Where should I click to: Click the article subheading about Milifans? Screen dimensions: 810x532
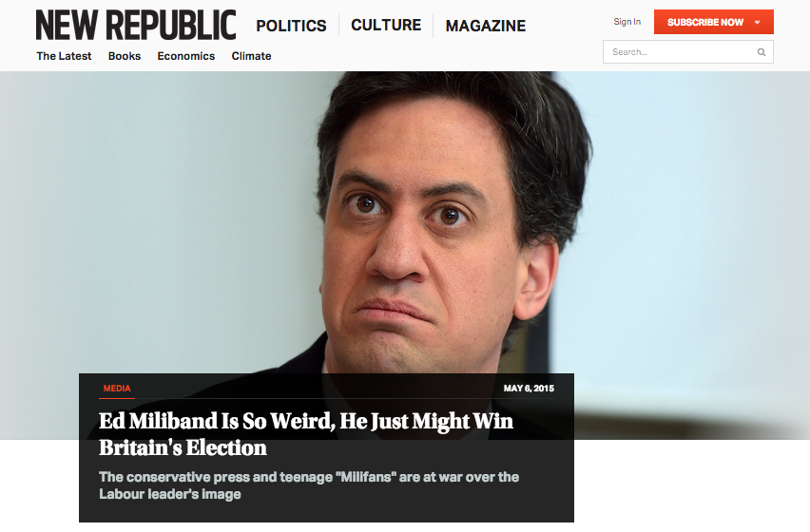[x=309, y=485]
